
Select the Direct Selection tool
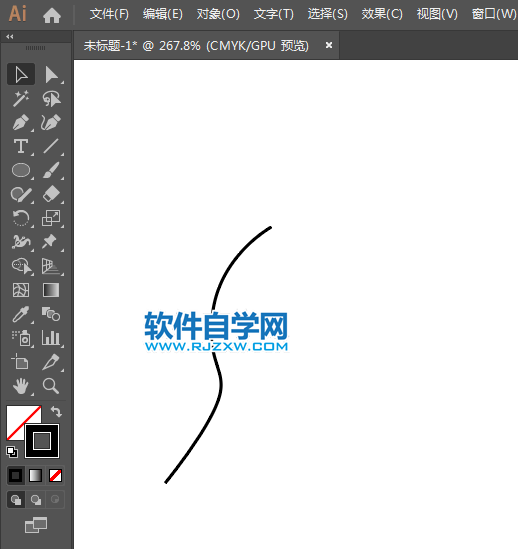(51, 75)
